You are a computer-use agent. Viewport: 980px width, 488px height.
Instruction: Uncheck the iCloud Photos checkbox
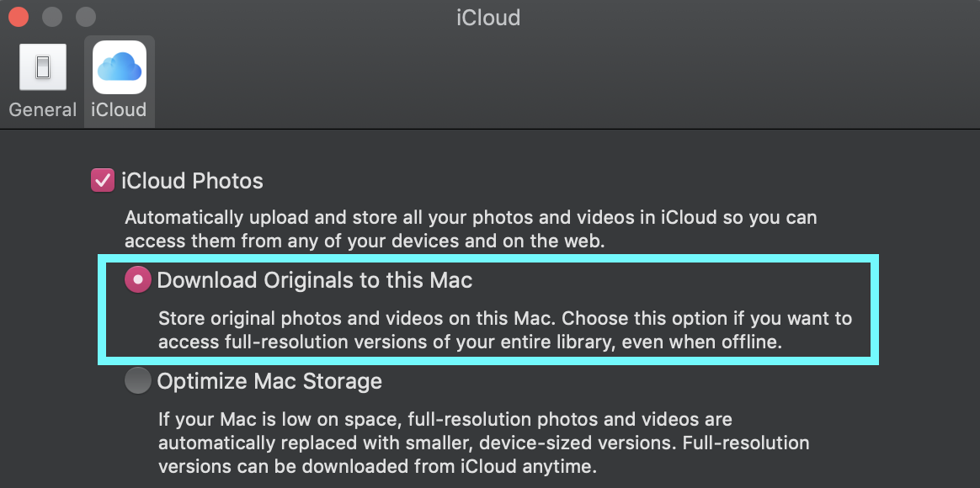(103, 181)
